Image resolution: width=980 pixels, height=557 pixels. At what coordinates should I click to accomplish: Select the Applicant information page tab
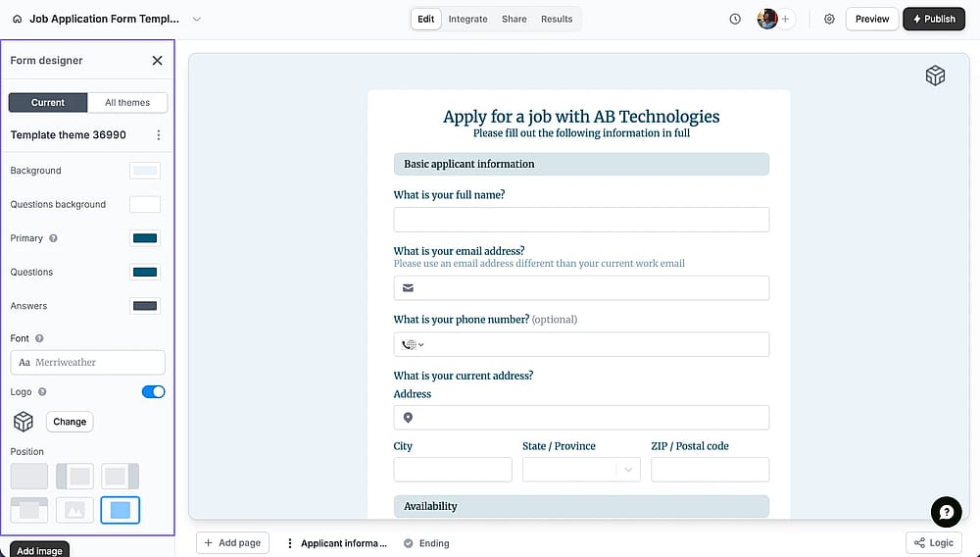pos(344,543)
